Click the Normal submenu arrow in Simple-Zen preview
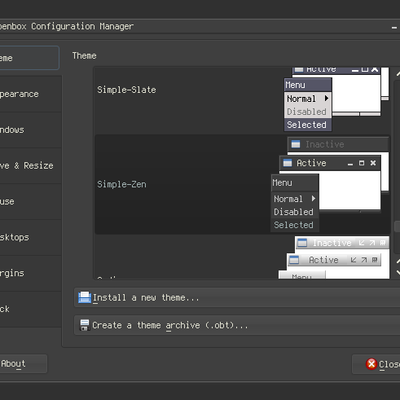Screen dimensions: 400x400 [x=313, y=198]
